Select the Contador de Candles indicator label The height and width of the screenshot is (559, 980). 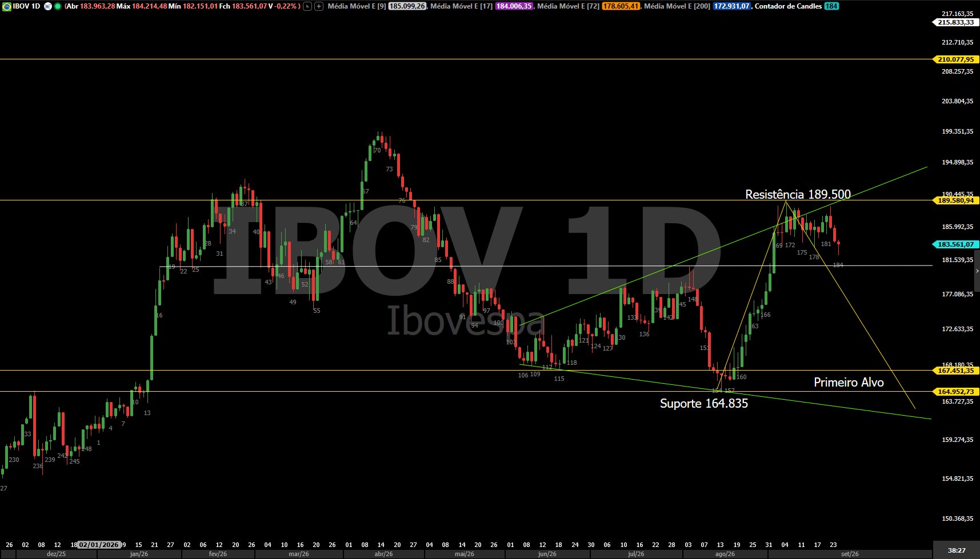789,6
